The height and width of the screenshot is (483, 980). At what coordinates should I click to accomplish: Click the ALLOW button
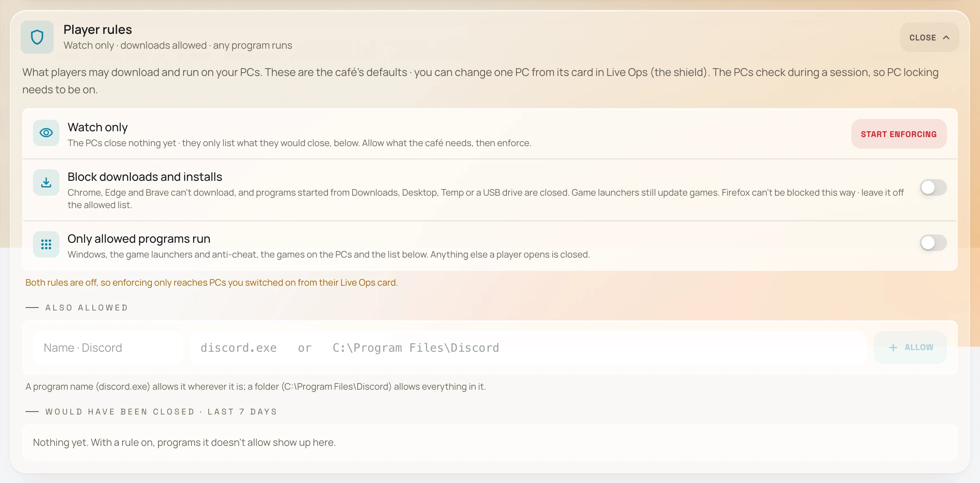click(x=910, y=348)
